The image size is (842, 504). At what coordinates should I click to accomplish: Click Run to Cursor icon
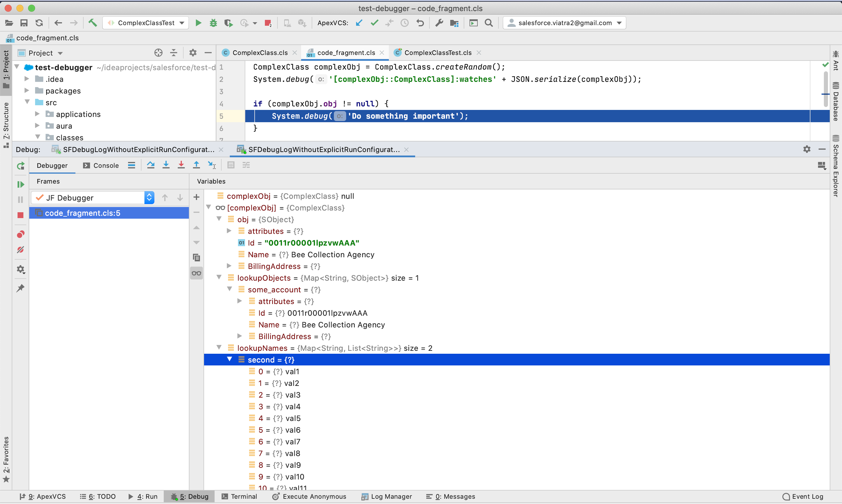(x=212, y=165)
